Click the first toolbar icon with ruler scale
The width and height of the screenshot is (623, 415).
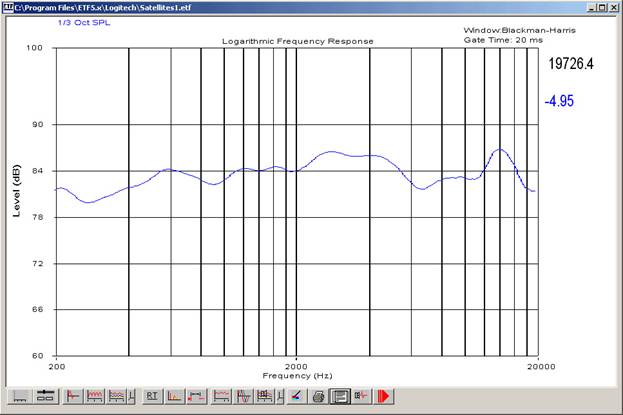coord(20,396)
